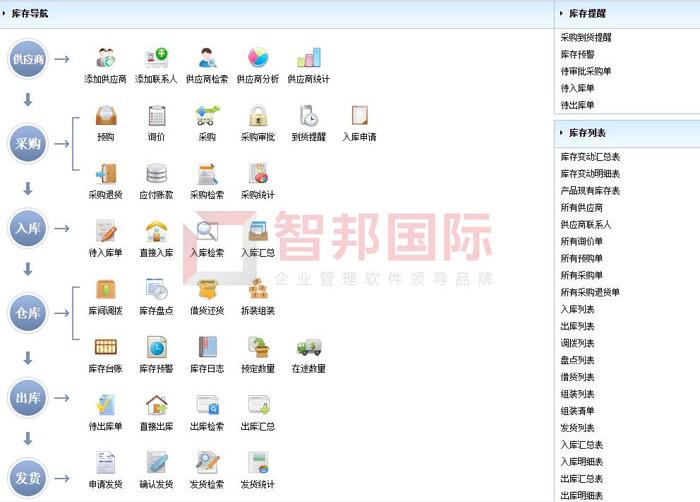Screen dimensions: 700x502
Task: Open the 在途数量 truck icon
Action: coord(309,347)
